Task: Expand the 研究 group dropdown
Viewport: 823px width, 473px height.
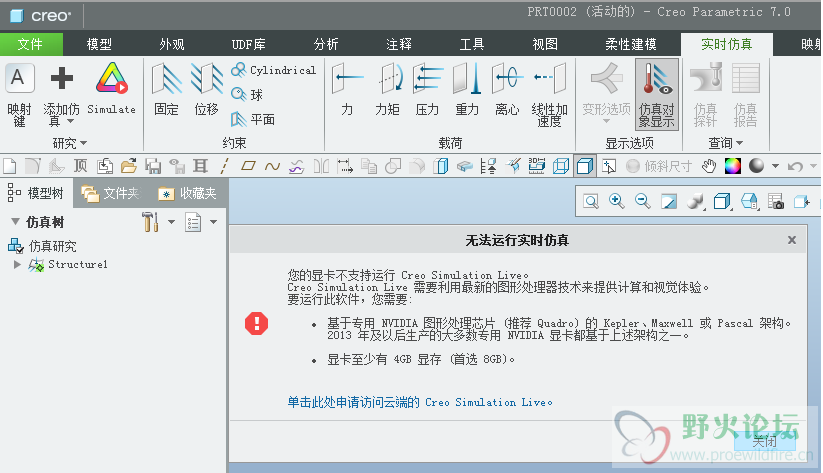Action: (69, 143)
